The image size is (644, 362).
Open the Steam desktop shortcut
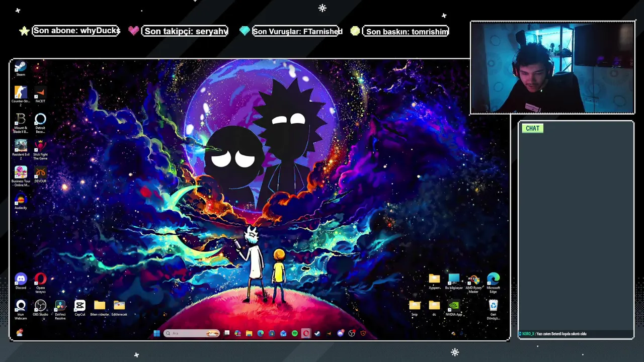pyautogui.click(x=20, y=69)
